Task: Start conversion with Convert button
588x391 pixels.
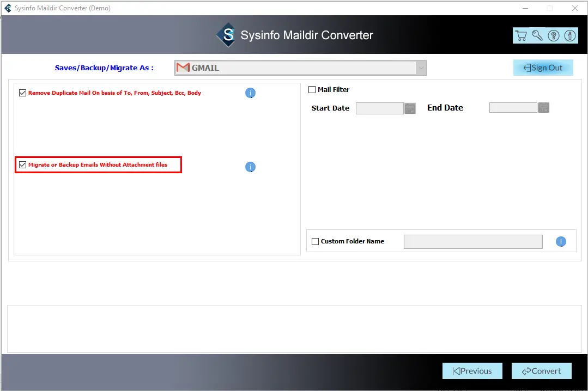Action: (542, 371)
